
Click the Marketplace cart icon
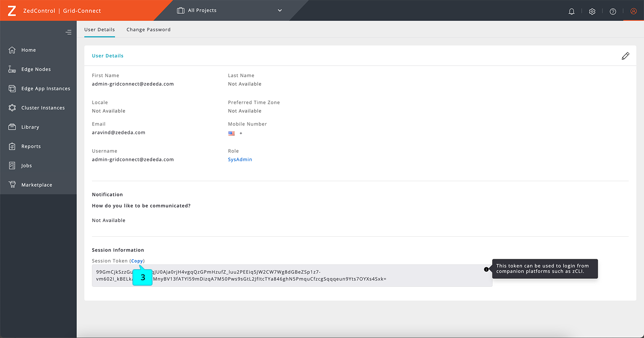[12, 185]
